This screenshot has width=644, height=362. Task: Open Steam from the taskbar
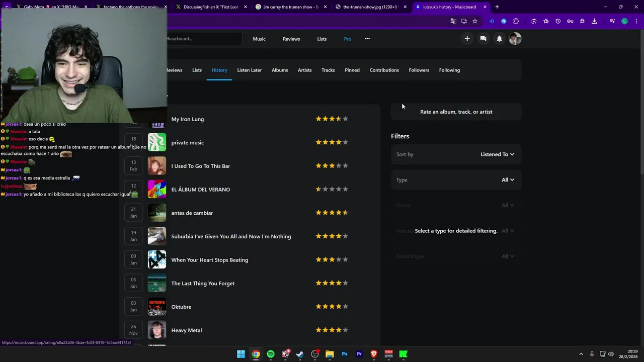300,354
